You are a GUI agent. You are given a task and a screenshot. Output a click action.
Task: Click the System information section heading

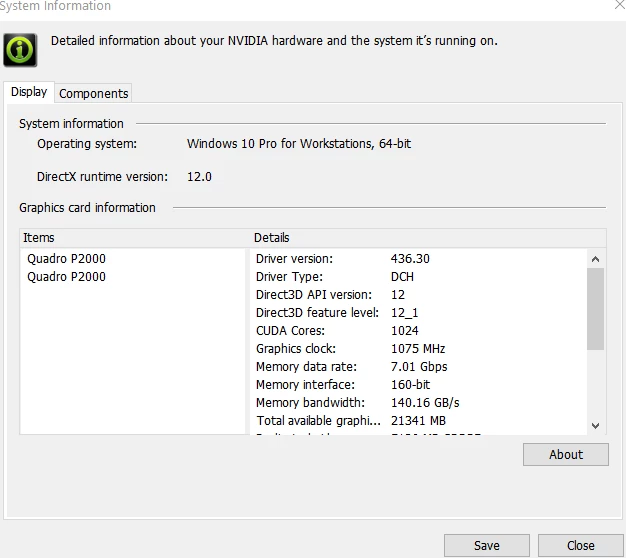pos(71,124)
